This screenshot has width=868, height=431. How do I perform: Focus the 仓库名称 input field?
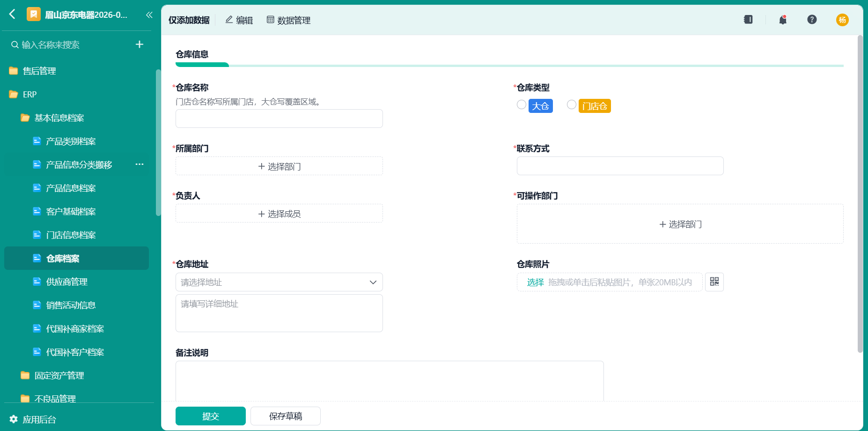pyautogui.click(x=279, y=119)
